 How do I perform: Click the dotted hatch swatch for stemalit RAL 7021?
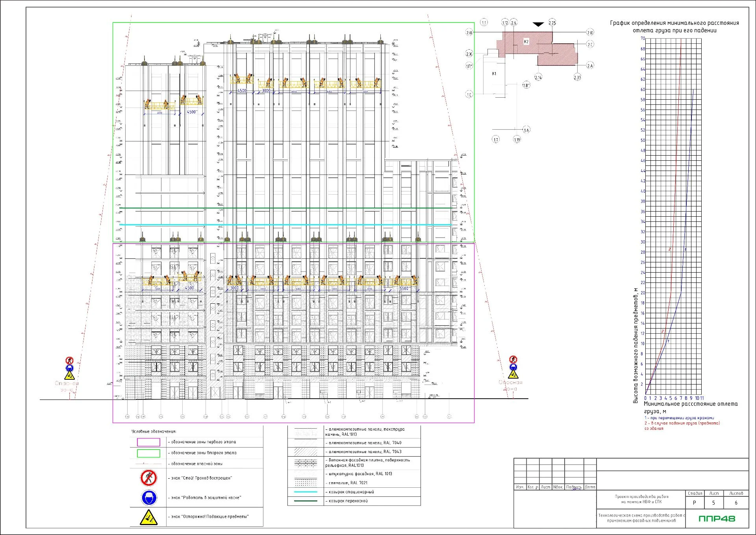(x=306, y=483)
